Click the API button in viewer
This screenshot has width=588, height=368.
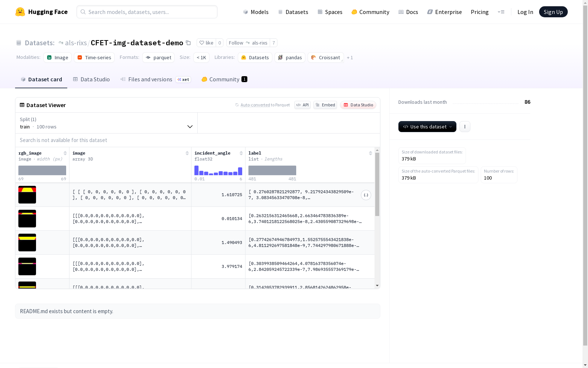click(302, 105)
